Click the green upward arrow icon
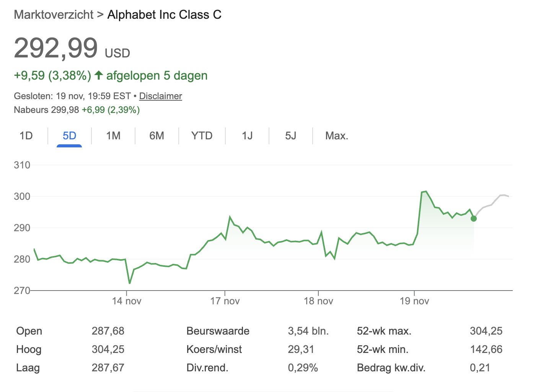 pos(99,75)
